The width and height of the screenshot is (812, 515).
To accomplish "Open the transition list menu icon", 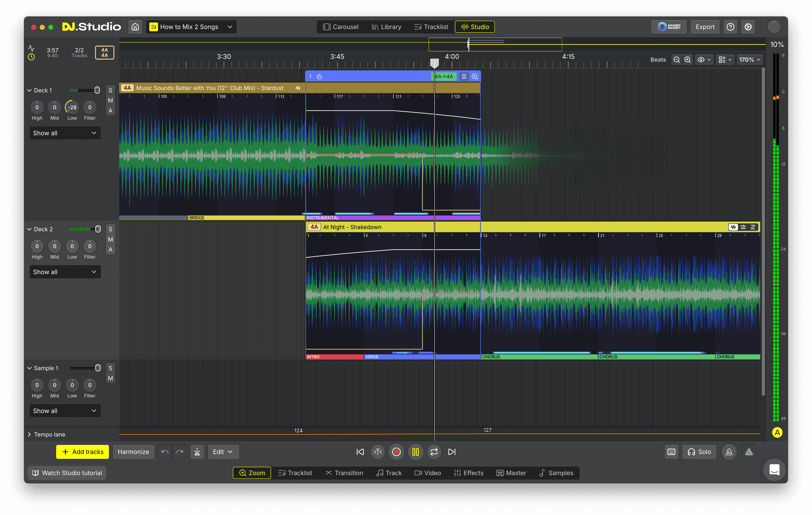I will (x=464, y=77).
